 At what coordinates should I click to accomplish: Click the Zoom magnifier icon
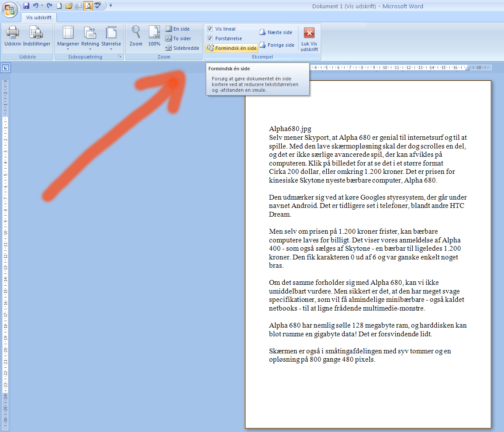pyautogui.click(x=136, y=33)
